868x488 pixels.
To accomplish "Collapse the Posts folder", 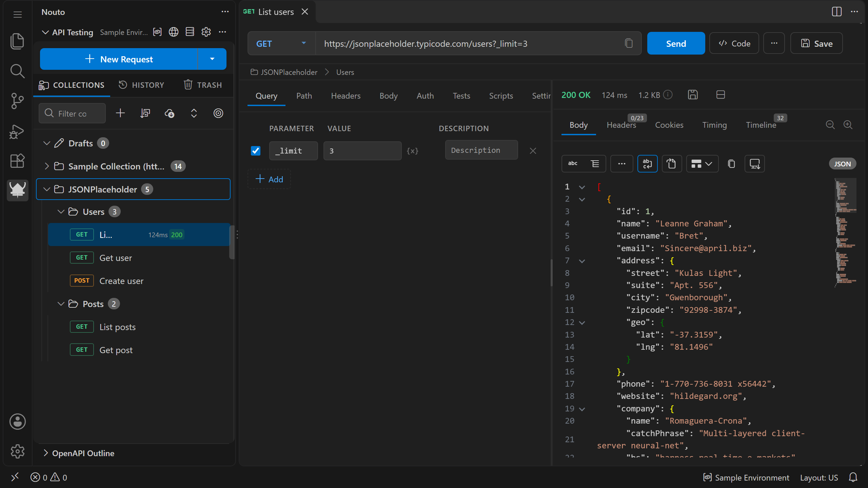I will point(61,304).
